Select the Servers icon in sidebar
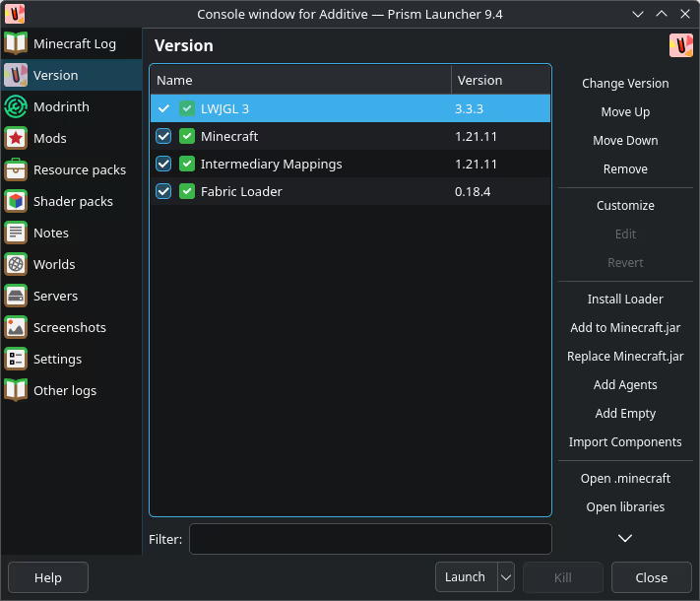Screen dimensions: 700x601 click(x=16, y=296)
